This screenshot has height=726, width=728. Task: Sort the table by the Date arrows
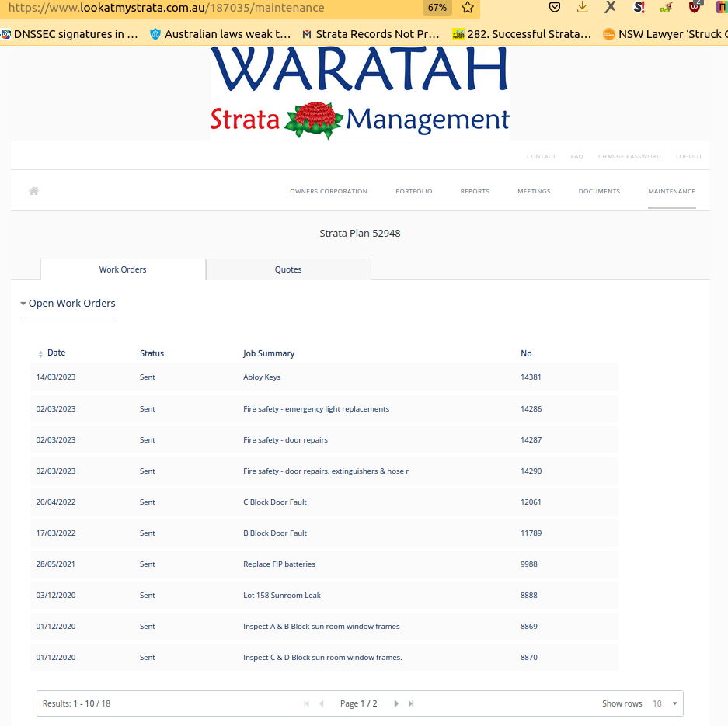click(40, 353)
